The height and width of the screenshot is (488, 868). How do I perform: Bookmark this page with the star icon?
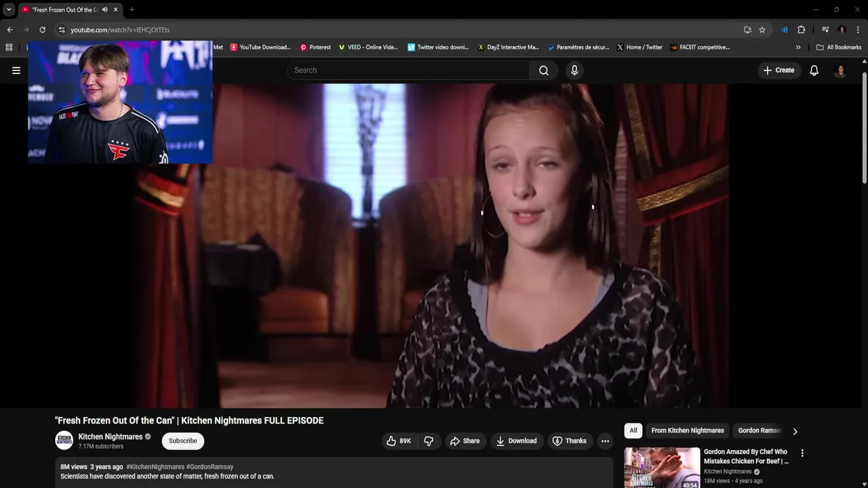coord(762,30)
